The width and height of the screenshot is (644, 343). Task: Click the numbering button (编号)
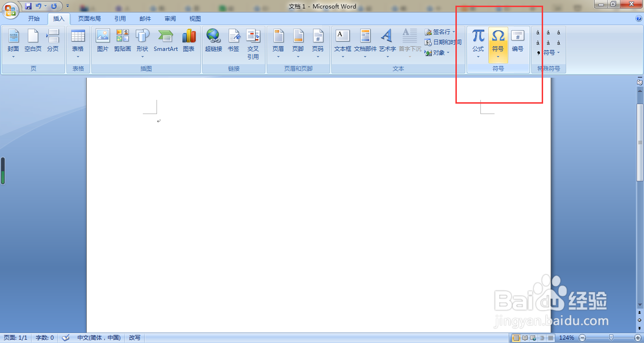(x=518, y=41)
